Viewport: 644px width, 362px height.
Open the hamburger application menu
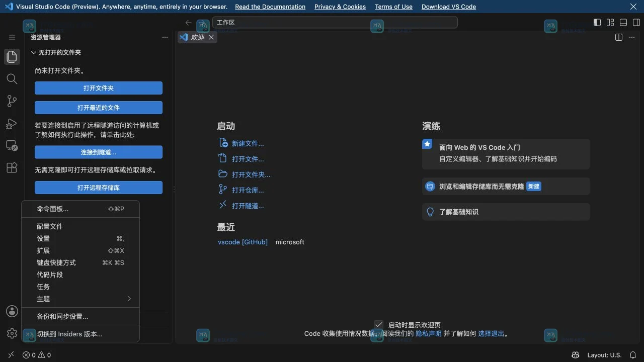tap(12, 37)
